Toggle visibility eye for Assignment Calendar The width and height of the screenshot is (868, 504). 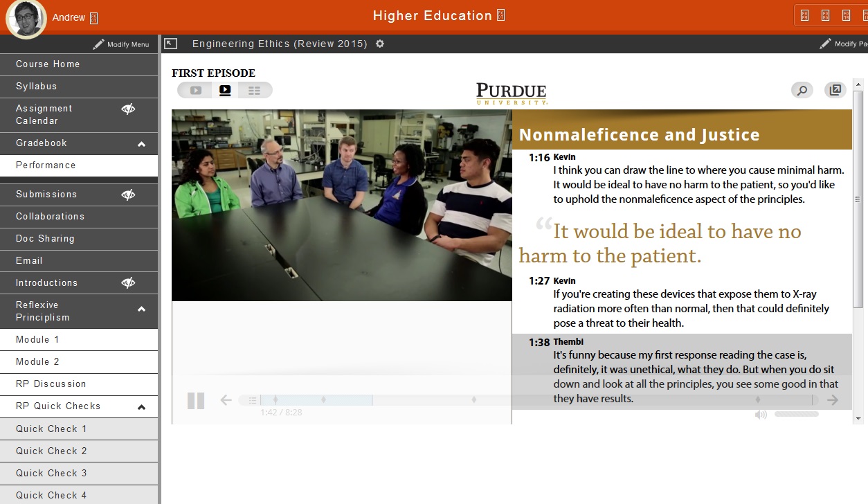pyautogui.click(x=128, y=109)
